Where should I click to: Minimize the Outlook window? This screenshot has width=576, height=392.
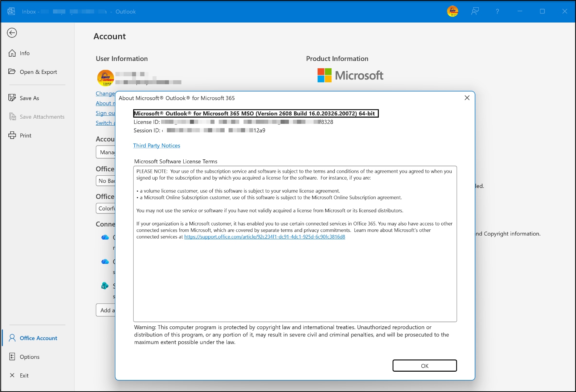520,11
